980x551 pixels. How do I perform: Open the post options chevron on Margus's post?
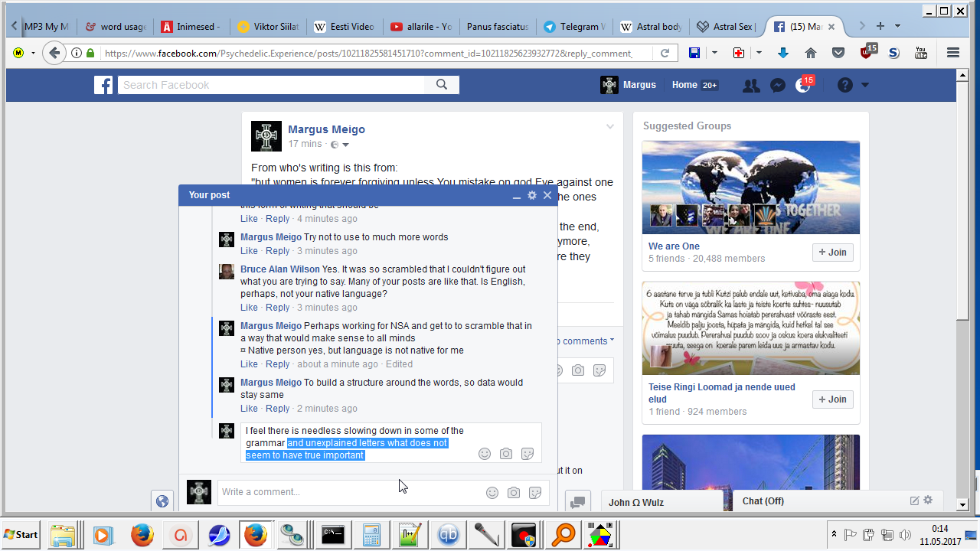pos(610,127)
